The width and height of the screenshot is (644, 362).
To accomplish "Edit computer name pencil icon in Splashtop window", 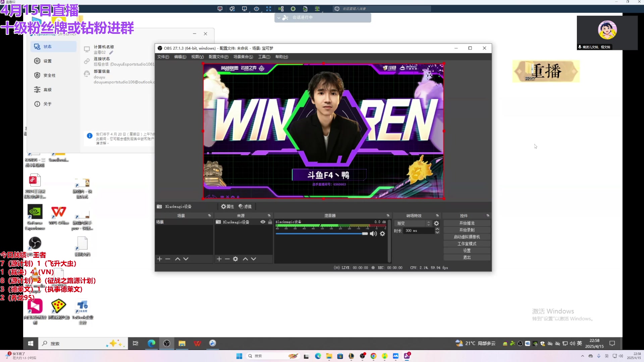I will coord(111,52).
